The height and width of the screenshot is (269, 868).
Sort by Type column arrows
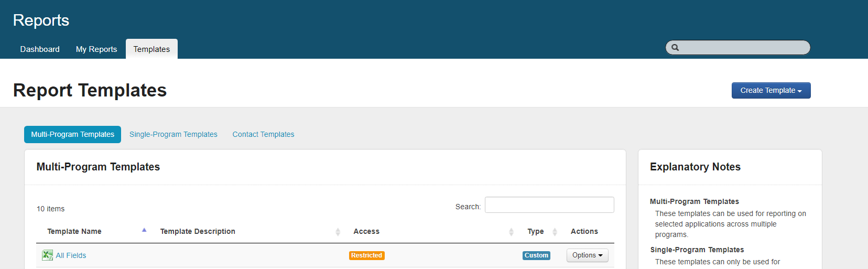coord(555,232)
